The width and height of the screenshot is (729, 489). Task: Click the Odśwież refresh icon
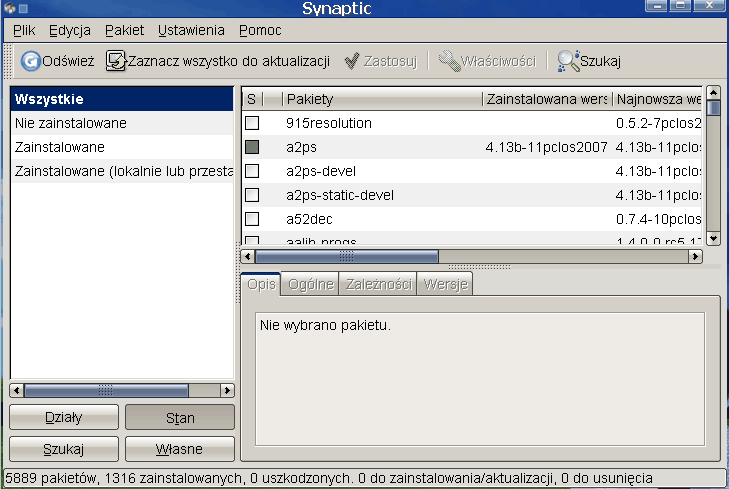pos(31,61)
